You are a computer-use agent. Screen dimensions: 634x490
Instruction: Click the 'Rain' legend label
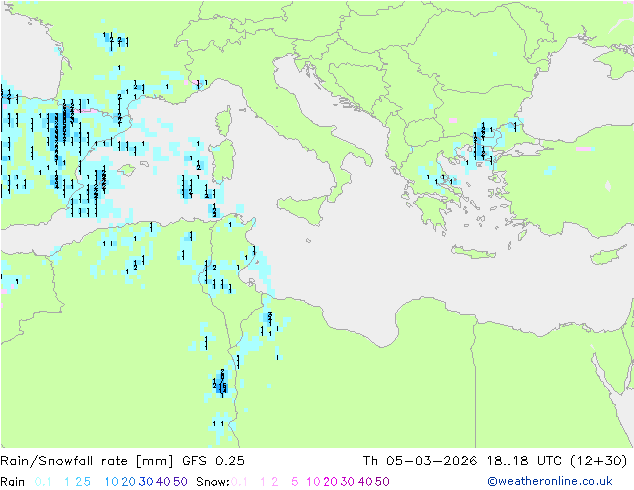pos(13,482)
